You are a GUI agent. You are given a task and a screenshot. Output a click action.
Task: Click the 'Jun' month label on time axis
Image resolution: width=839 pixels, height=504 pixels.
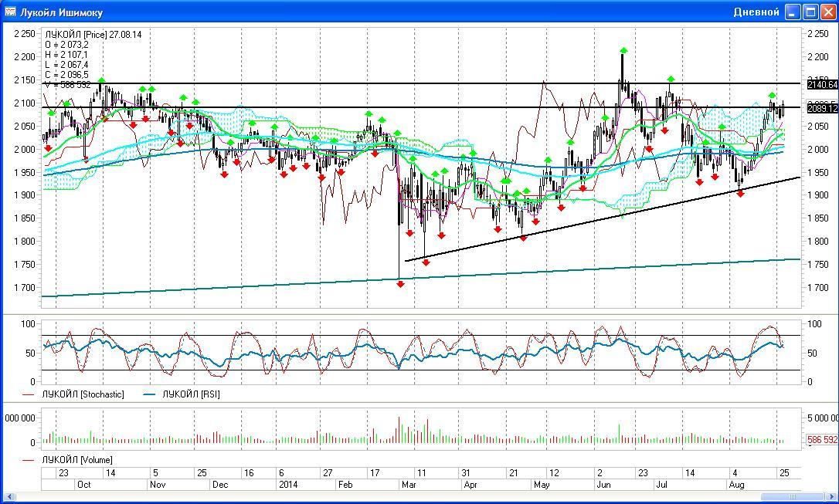click(603, 485)
